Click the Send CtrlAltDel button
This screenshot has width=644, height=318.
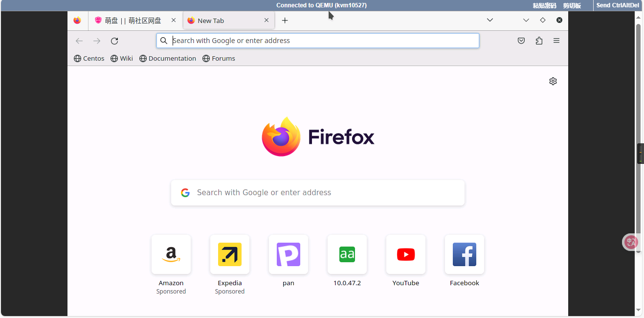coord(618,5)
